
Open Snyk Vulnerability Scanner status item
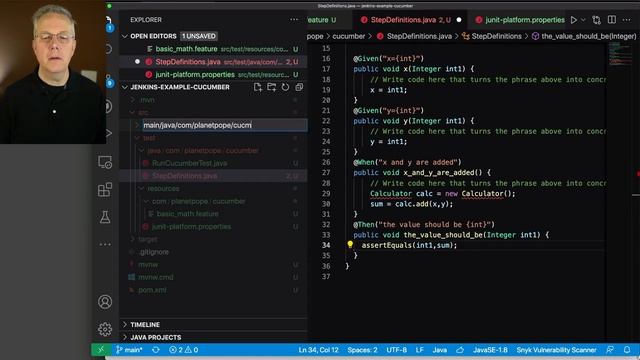click(556, 350)
